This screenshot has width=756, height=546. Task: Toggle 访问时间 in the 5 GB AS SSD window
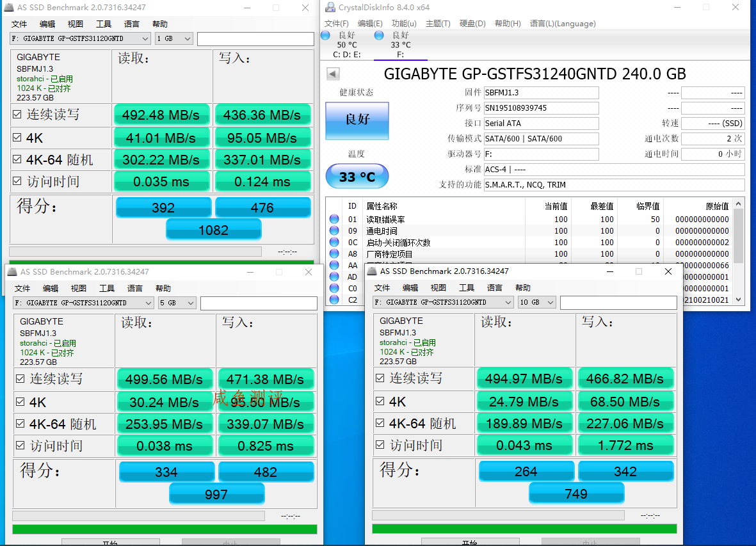(20, 446)
